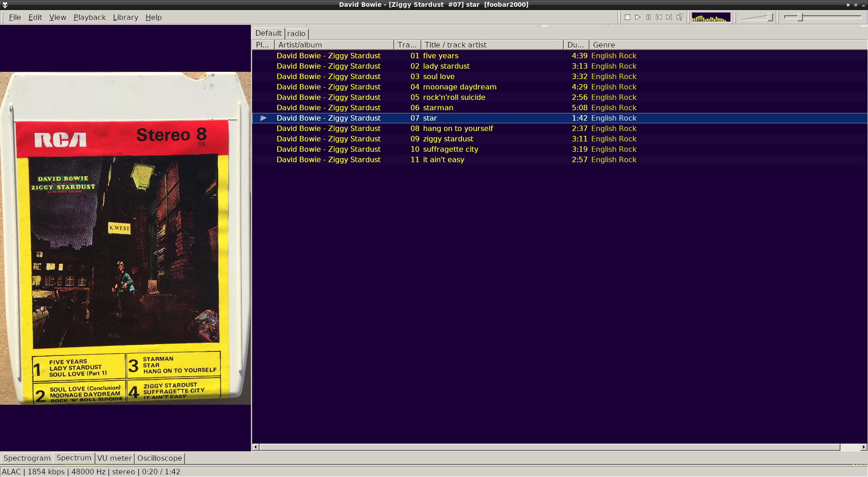Switch to the radio playlist tab
The width and height of the screenshot is (868, 477).
[x=296, y=33]
